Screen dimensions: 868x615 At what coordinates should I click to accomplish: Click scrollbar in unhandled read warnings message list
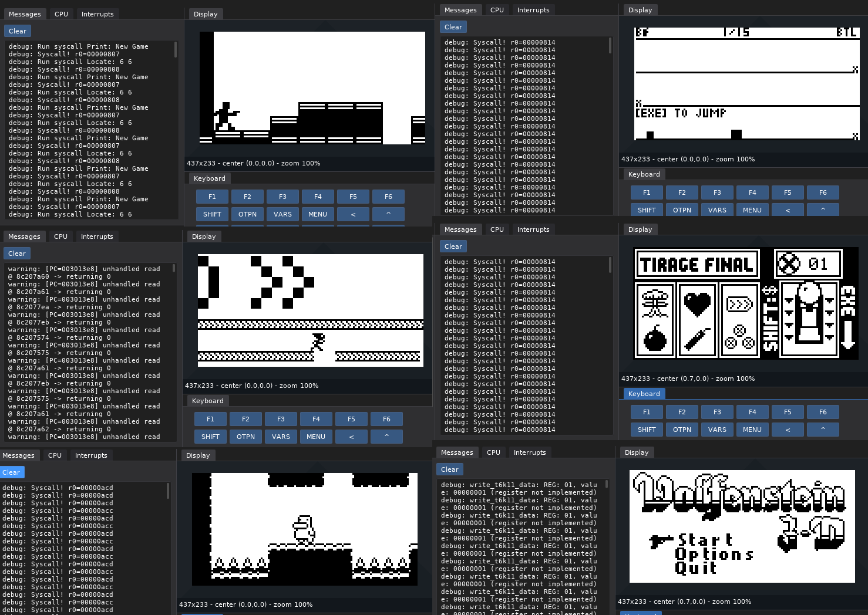coord(174,268)
